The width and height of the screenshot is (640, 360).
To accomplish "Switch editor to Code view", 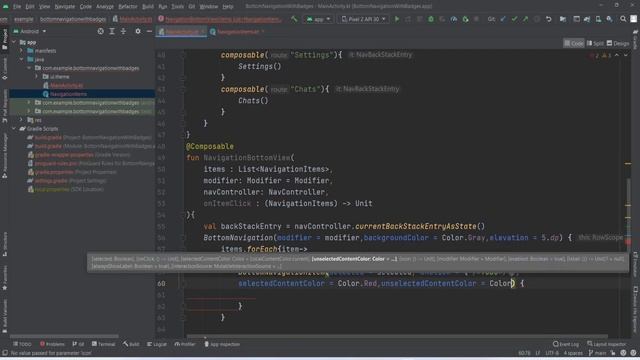I will [x=574, y=43].
